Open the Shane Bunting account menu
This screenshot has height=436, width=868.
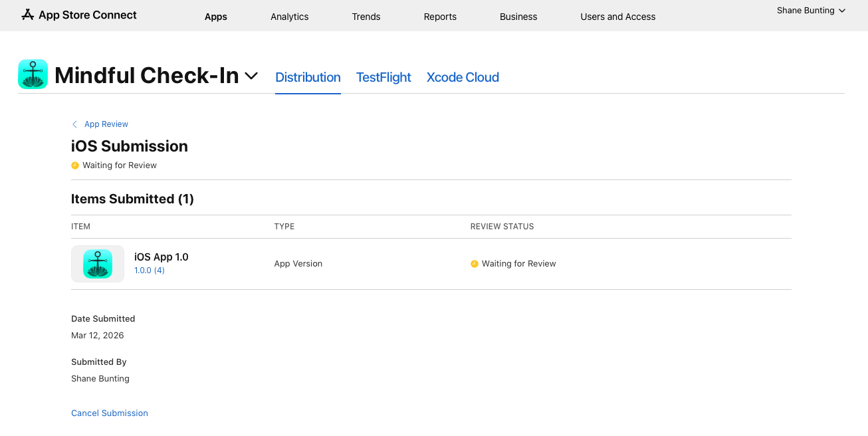tap(811, 11)
